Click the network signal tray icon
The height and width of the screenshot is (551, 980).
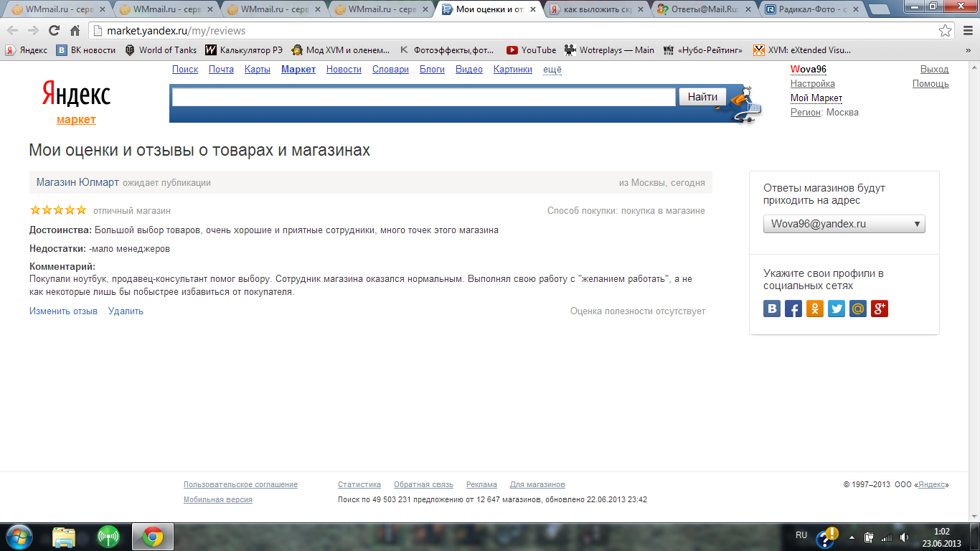(887, 537)
